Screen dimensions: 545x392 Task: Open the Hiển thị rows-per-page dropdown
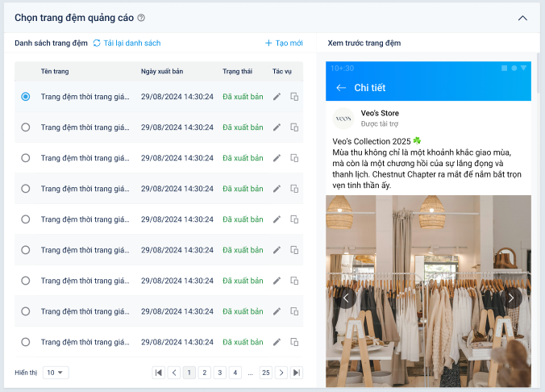pyautogui.click(x=56, y=373)
